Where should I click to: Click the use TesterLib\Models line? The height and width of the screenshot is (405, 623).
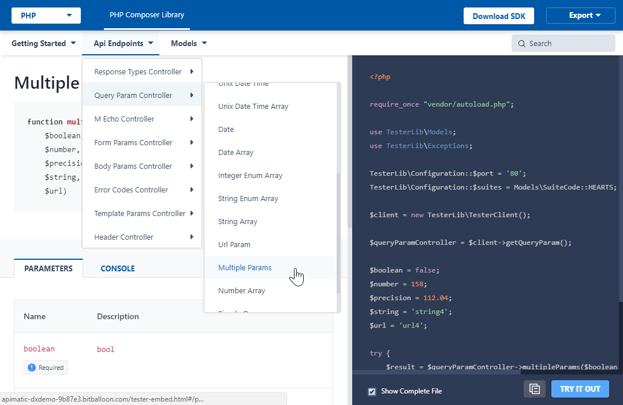(412, 132)
